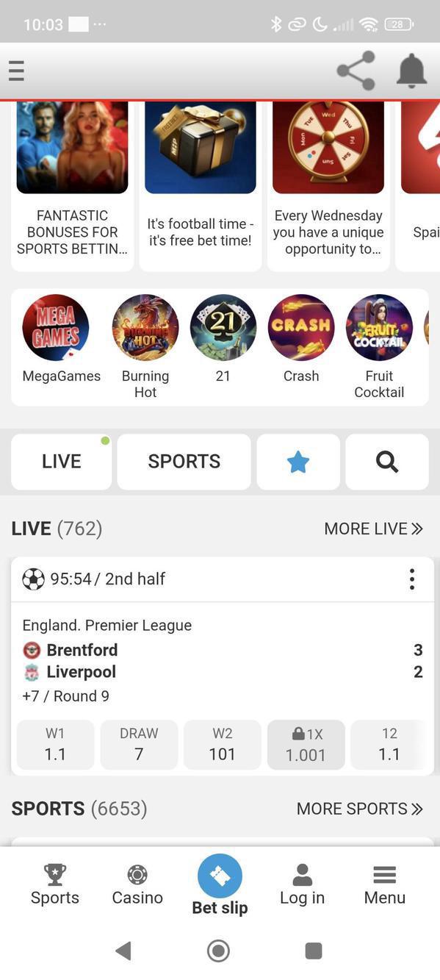Open the Bet slip

[x=219, y=876]
